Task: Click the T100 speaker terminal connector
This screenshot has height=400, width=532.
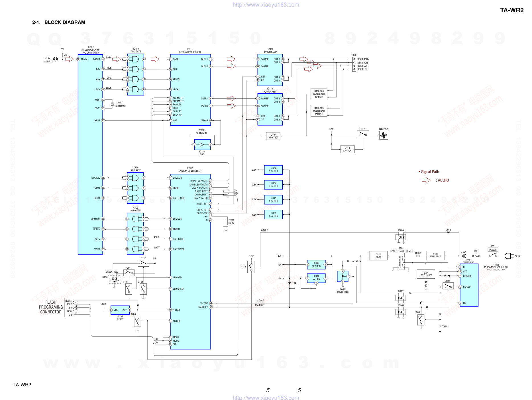Action: 354,64
